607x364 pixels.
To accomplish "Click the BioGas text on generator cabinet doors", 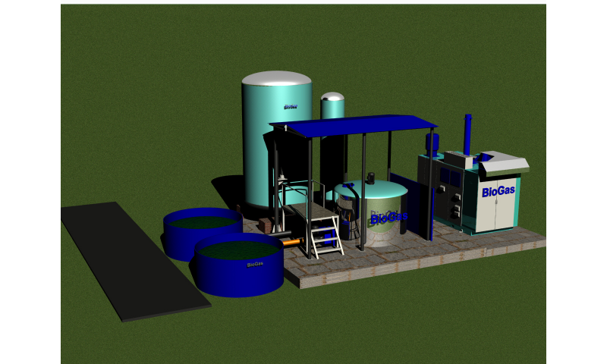I will 498,192.
